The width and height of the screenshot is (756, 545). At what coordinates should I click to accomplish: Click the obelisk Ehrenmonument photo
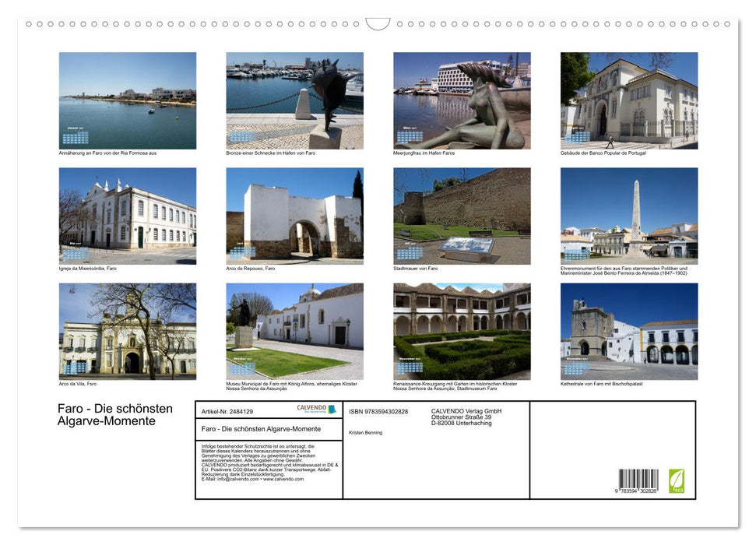(629, 216)
